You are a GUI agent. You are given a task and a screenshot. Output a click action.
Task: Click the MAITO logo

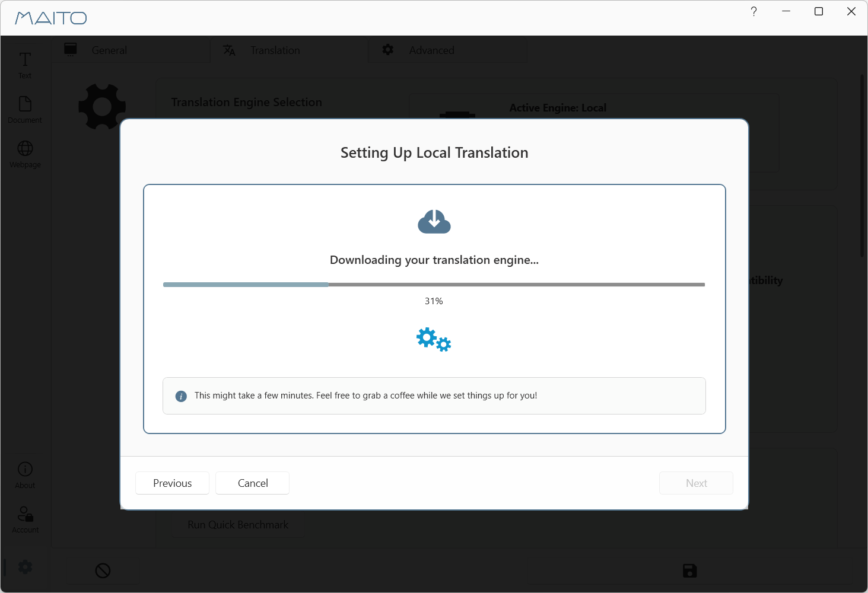pos(51,18)
